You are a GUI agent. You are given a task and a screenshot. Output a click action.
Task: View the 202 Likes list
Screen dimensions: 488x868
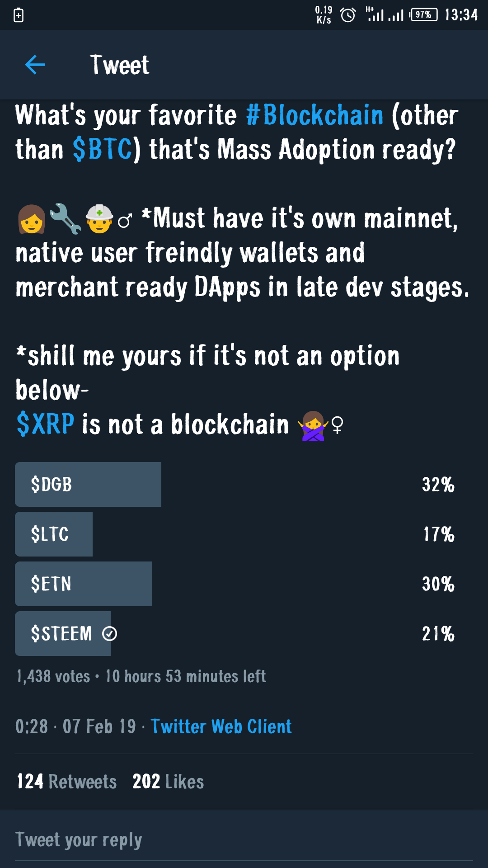click(x=168, y=782)
